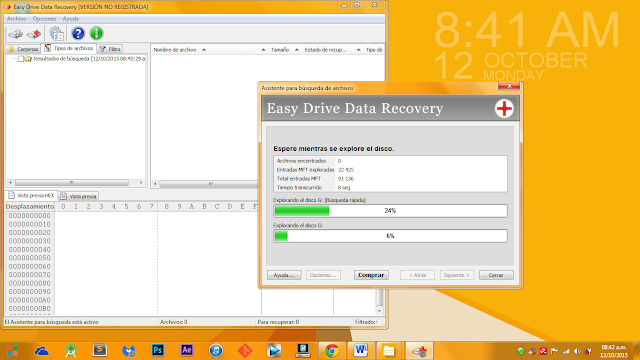Open the Opciones menu
The image size is (640, 360).
click(x=44, y=19)
